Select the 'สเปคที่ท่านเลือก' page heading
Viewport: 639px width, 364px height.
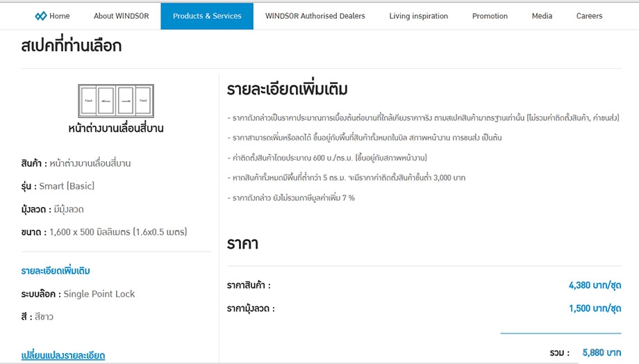tap(72, 45)
